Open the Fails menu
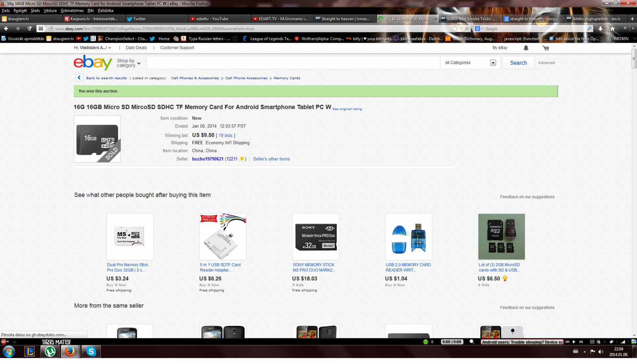 click(x=6, y=11)
